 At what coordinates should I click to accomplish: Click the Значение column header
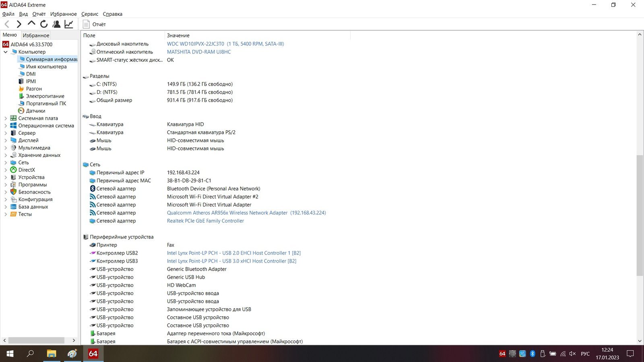(x=258, y=35)
